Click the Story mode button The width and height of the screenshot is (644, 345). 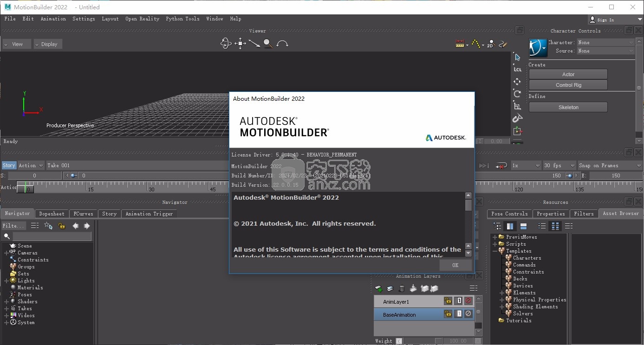(9, 165)
